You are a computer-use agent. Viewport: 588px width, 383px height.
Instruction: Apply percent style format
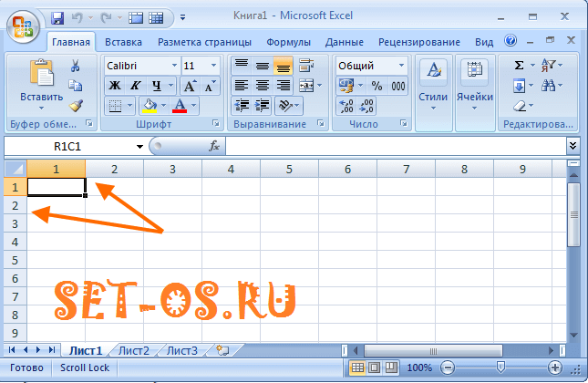pyautogui.click(x=377, y=86)
